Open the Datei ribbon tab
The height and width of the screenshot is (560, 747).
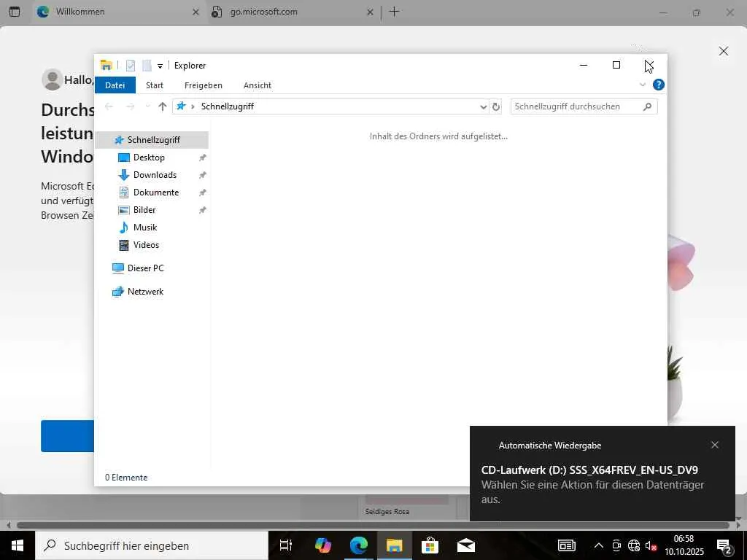[115, 85]
